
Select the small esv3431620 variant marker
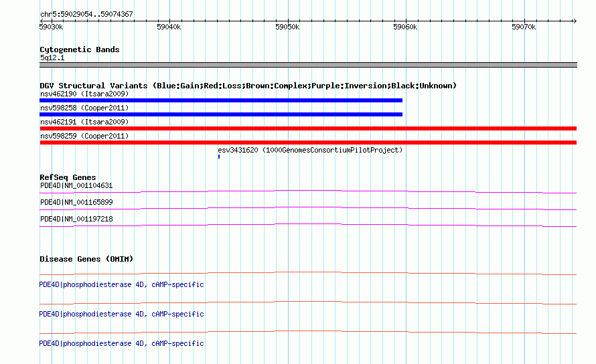tap(219, 157)
